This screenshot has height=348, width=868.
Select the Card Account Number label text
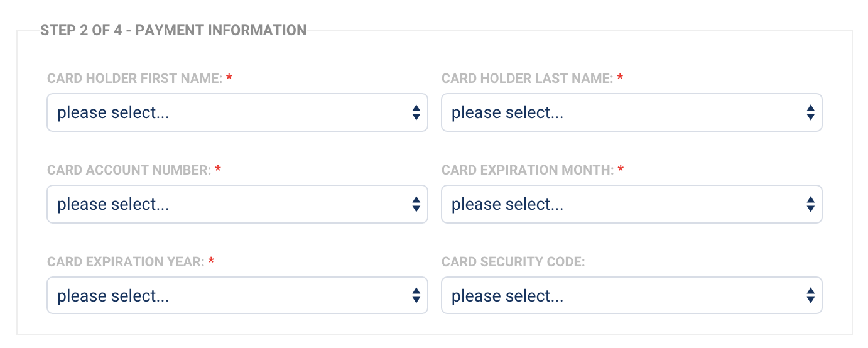click(x=129, y=170)
